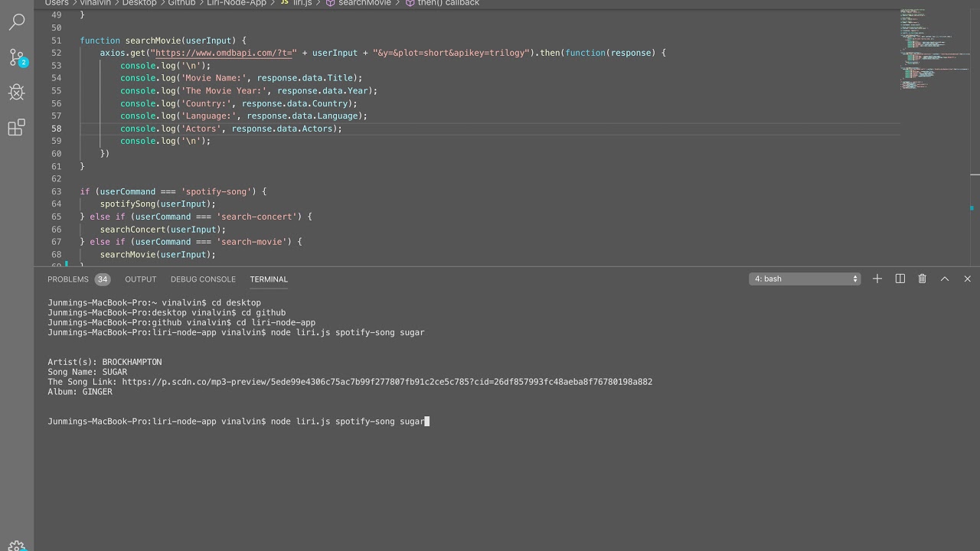The height and width of the screenshot is (551, 980).
Task: Open the Liri-Node-App breadcrumb folder
Action: [237, 3]
